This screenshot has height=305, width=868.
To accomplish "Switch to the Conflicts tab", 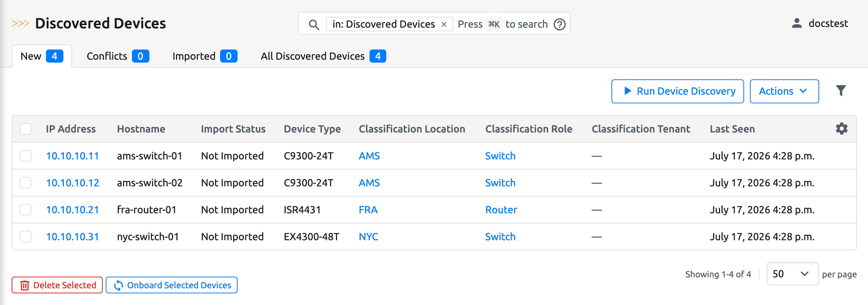I will click(x=118, y=56).
